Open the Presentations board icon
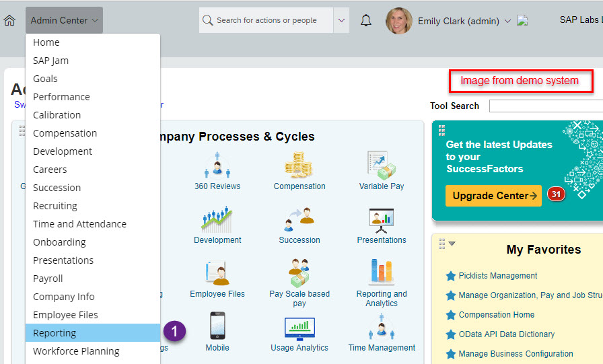Image resolution: width=603 pixels, height=364 pixels. point(381,220)
